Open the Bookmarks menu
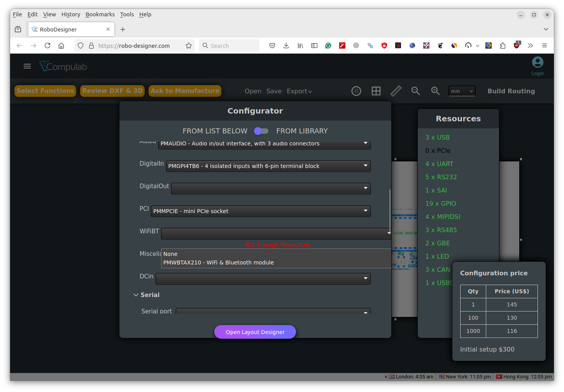This screenshot has height=392, width=564. click(100, 14)
